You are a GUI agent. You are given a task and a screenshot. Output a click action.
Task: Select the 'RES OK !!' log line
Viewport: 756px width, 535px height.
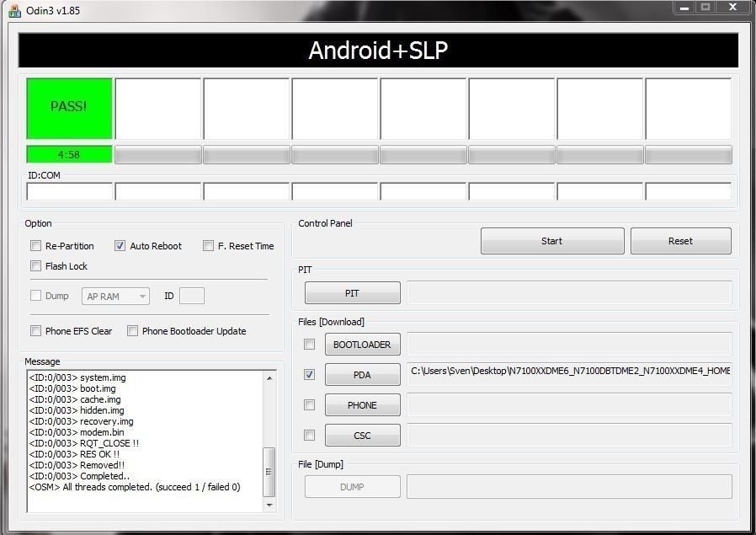coord(74,454)
